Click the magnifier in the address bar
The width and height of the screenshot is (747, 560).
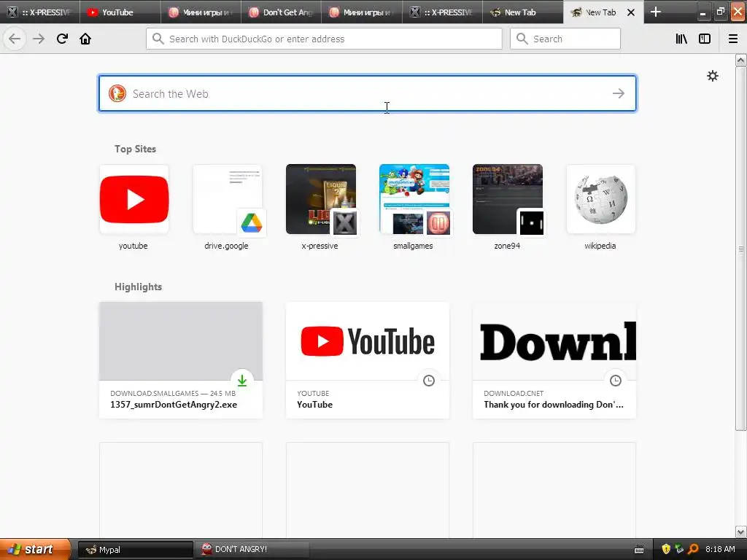[158, 39]
